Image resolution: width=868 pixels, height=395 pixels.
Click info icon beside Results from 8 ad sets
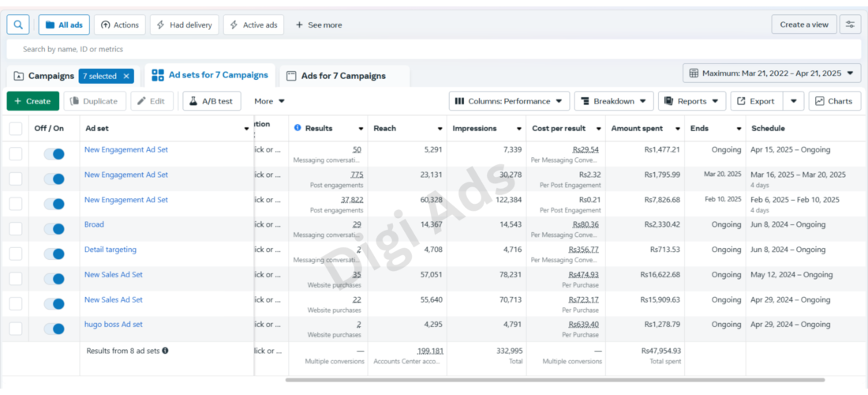[x=165, y=351]
